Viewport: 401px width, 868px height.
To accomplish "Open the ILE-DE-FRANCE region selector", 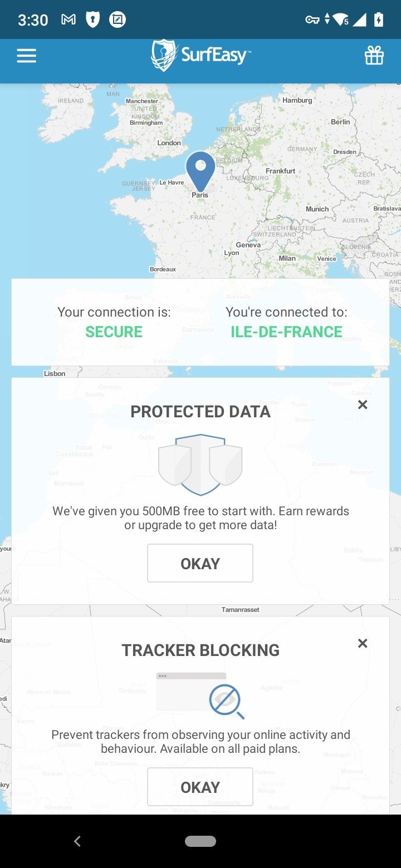I will click(x=286, y=332).
